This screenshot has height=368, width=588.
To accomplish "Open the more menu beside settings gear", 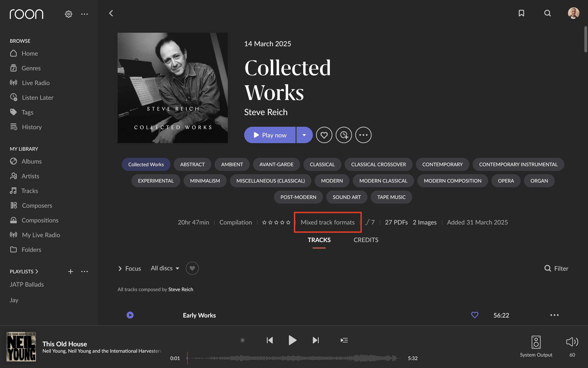I will 84,14.
